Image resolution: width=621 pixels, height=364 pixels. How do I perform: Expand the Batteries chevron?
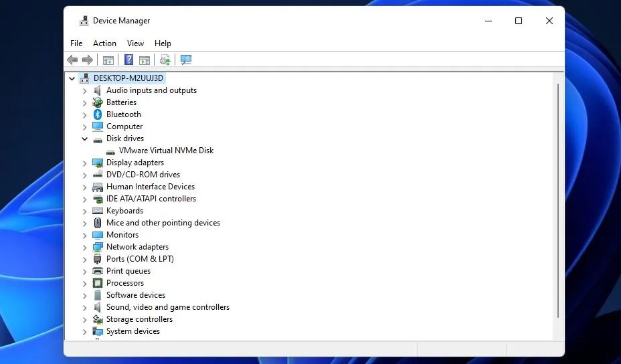click(x=84, y=103)
